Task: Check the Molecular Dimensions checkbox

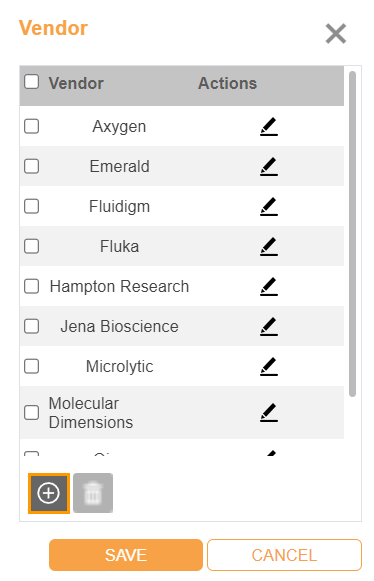Action: tap(32, 412)
